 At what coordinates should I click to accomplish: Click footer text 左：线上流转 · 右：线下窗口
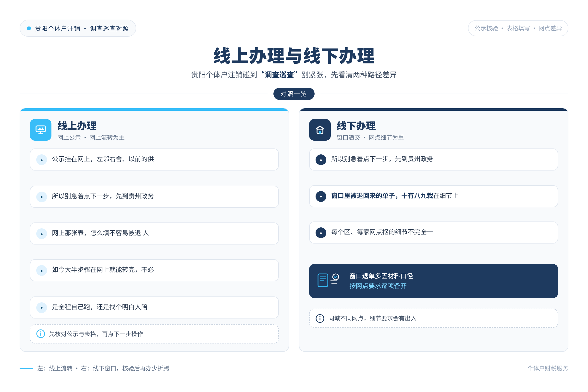[103, 368]
